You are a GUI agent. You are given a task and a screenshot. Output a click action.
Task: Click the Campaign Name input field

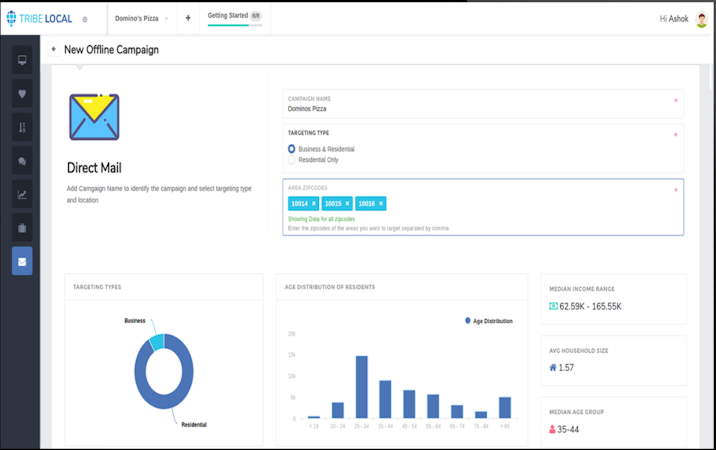click(483, 104)
